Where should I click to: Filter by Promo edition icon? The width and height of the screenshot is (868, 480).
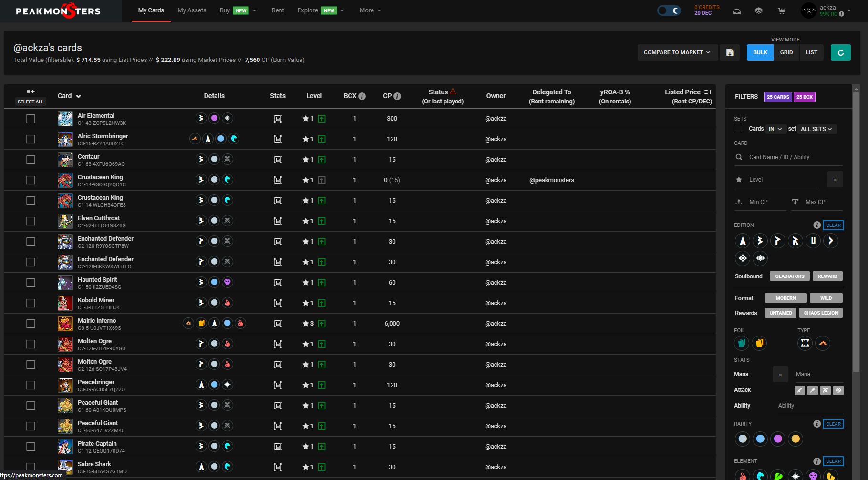coord(778,241)
